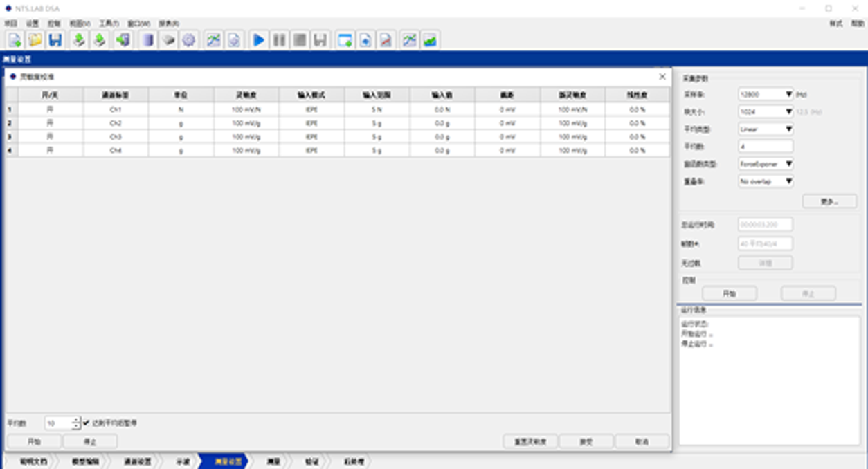Save the project with the floppy disk icon
The width and height of the screenshot is (868, 469).
pos(55,40)
